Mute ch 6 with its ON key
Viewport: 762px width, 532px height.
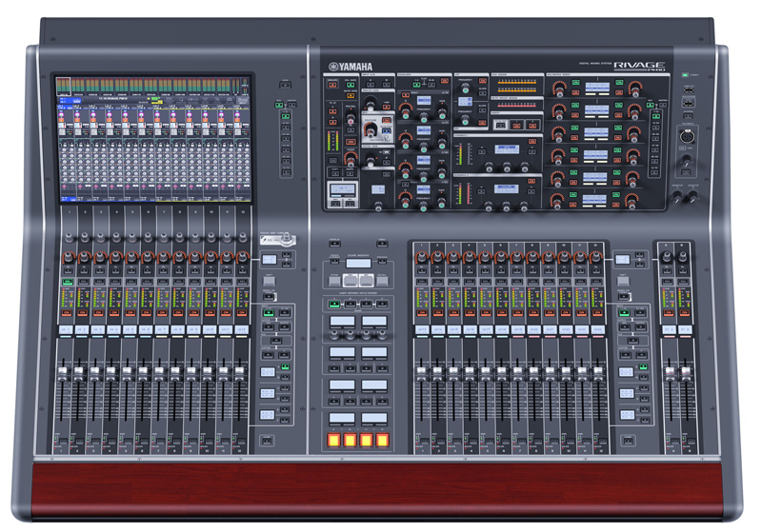coord(147,313)
